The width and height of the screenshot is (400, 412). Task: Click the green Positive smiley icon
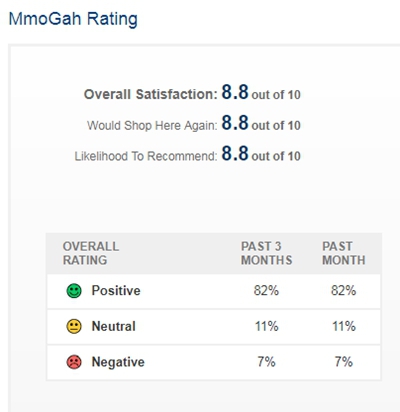pos(74,291)
